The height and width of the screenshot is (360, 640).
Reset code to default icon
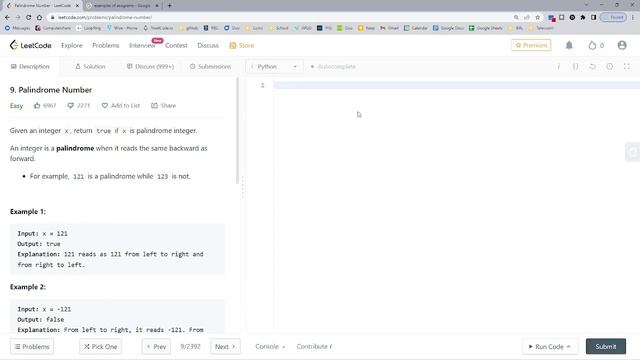[592, 67]
